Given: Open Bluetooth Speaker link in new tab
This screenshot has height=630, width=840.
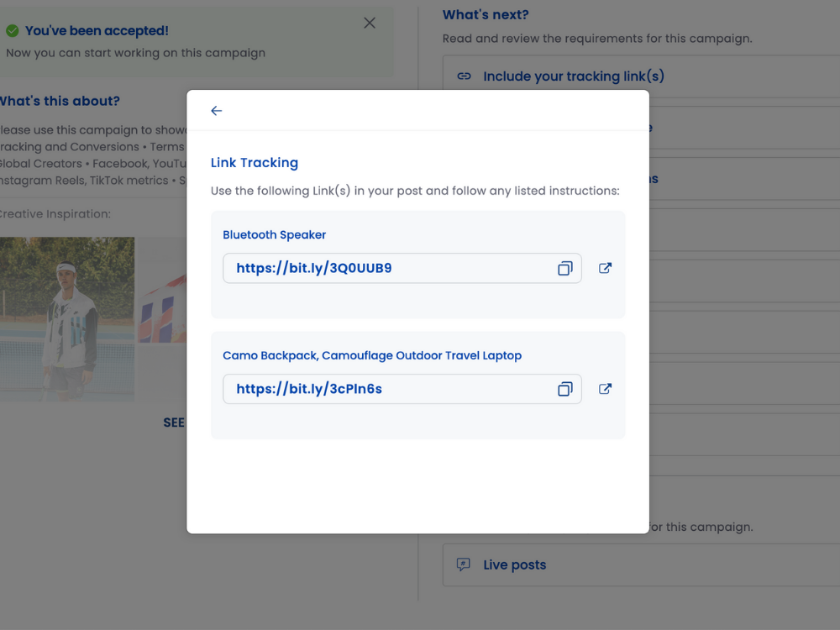Looking at the screenshot, I should [605, 269].
